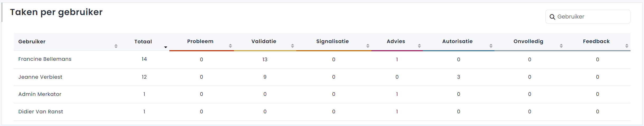The image size is (644, 126).
Task: Sort by Advies column arrows
Action: point(419,46)
